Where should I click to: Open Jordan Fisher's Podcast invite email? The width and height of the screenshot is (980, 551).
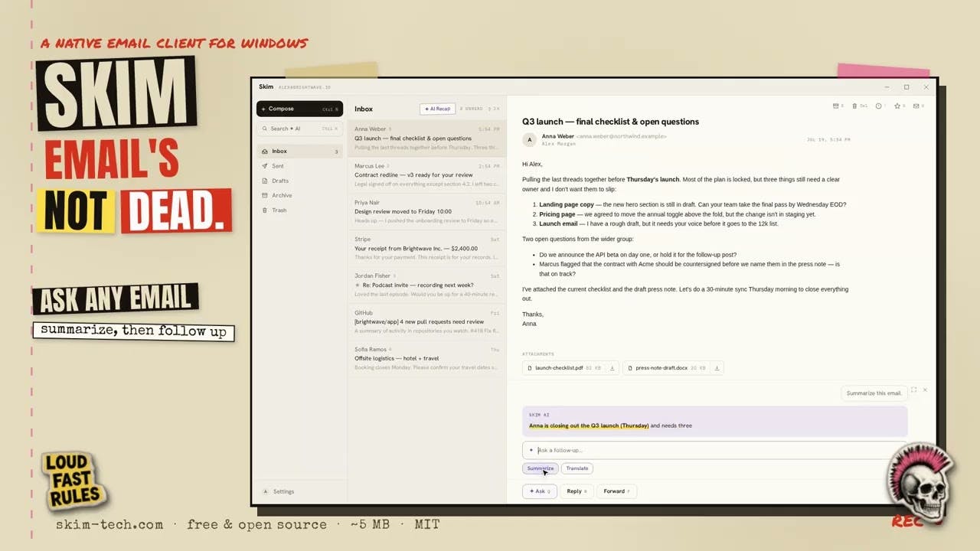click(x=426, y=285)
